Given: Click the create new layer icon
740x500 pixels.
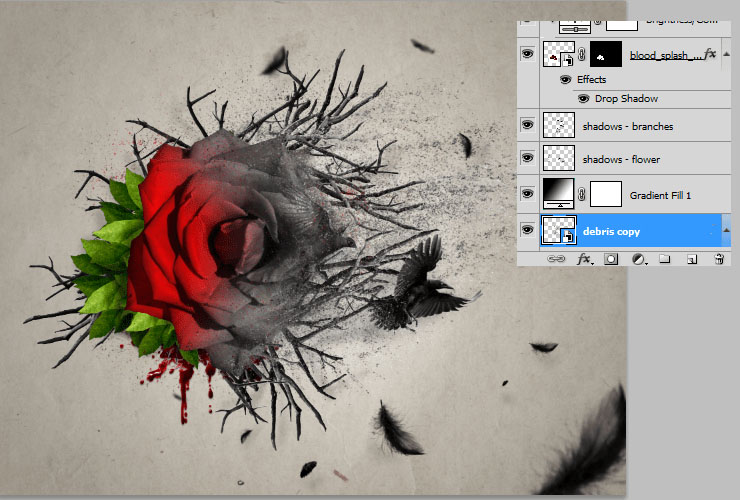Looking at the screenshot, I should click(x=691, y=258).
